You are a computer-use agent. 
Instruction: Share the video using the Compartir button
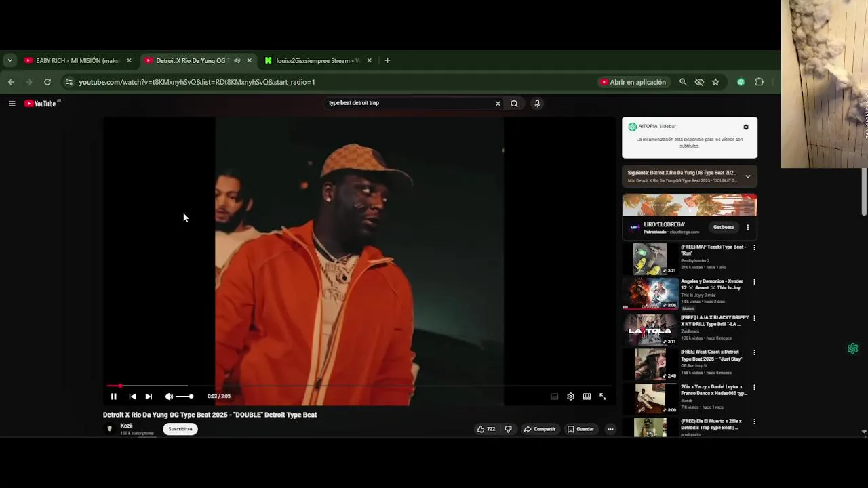(540, 429)
